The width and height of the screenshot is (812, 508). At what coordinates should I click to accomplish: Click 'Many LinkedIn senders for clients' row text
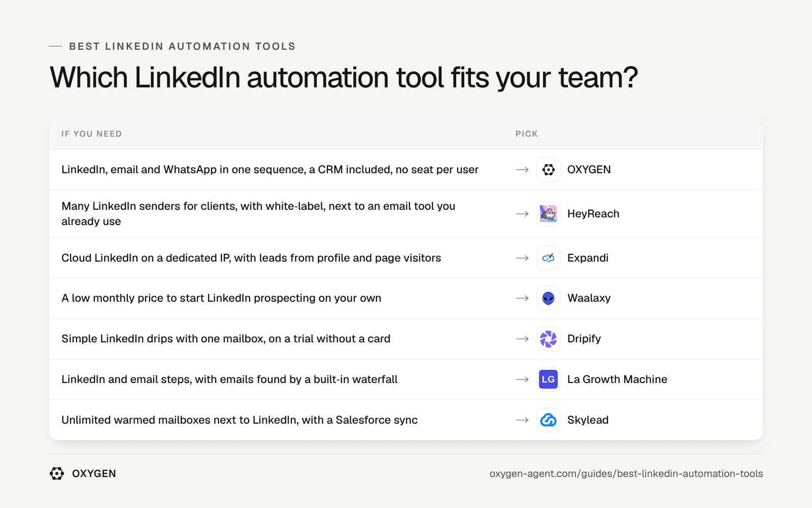258,214
